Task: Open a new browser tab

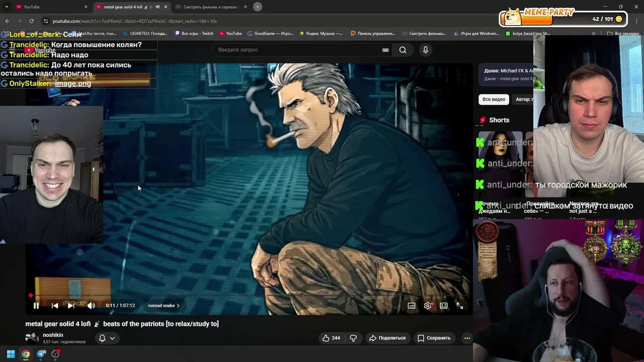Action: (x=258, y=7)
